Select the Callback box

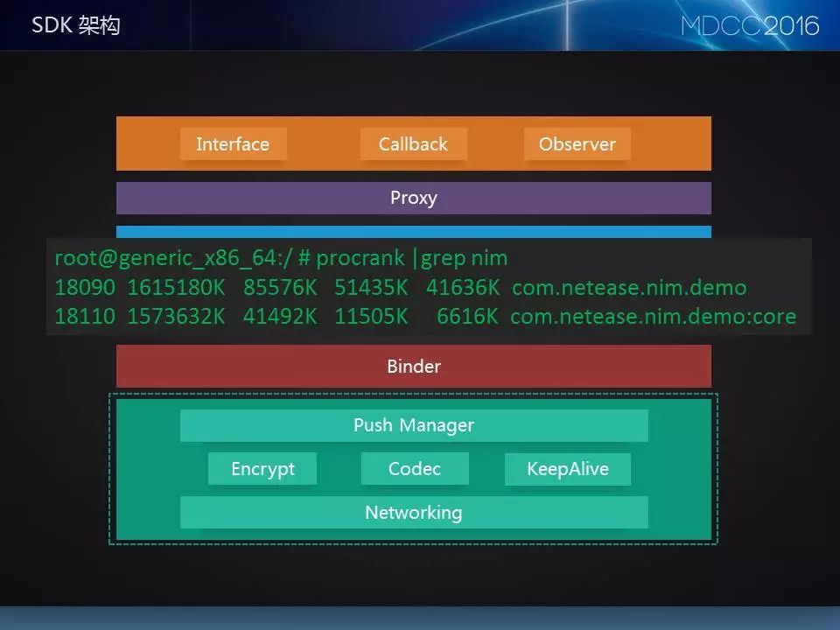tap(413, 143)
